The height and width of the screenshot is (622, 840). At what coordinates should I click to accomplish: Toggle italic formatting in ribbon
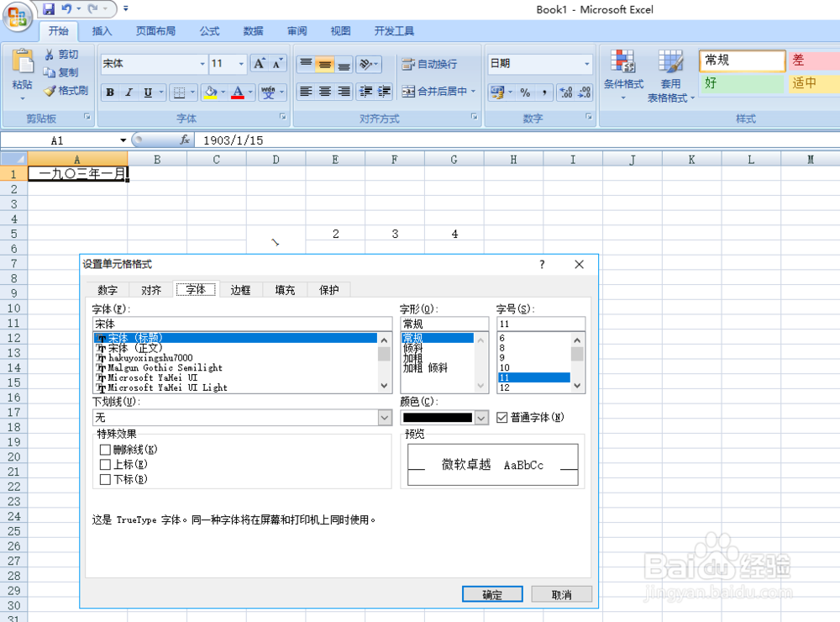tap(129, 92)
